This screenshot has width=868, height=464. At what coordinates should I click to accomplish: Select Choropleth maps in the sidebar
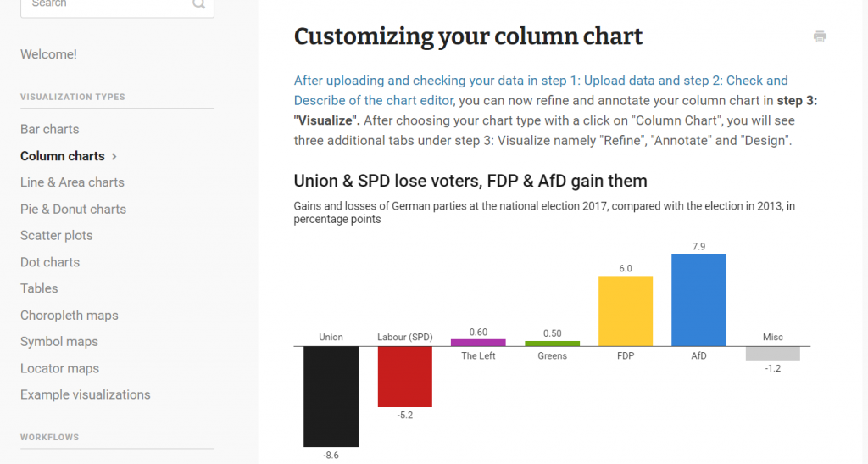coord(70,315)
